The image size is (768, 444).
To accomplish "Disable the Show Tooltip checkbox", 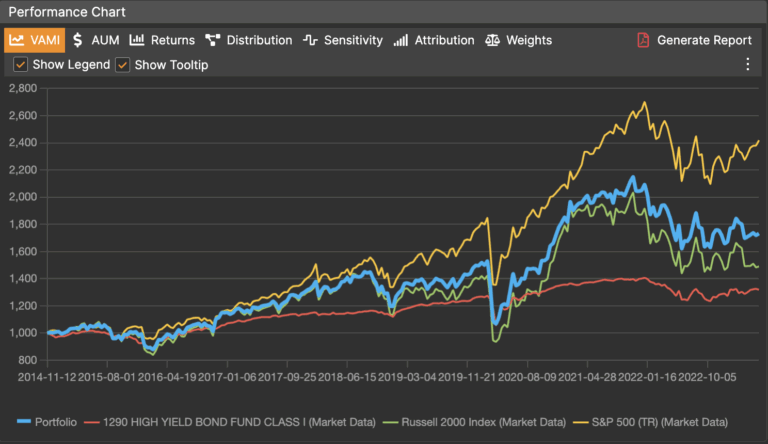I will [122, 65].
